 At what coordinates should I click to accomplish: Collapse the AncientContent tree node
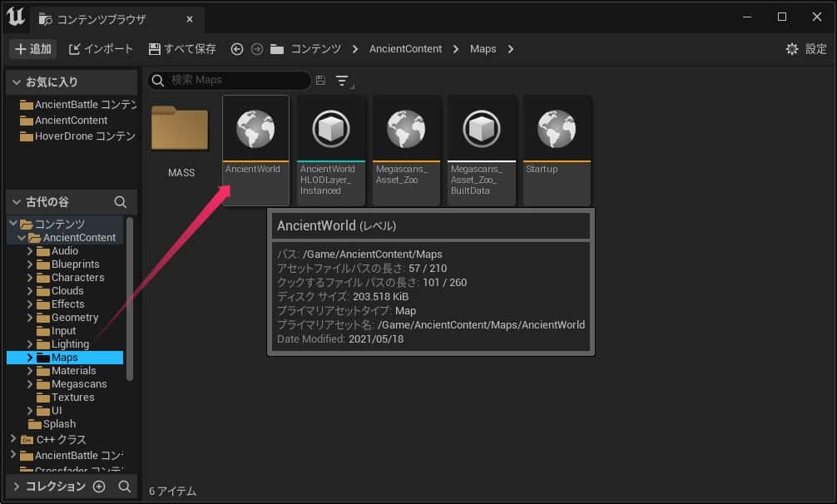[22, 237]
